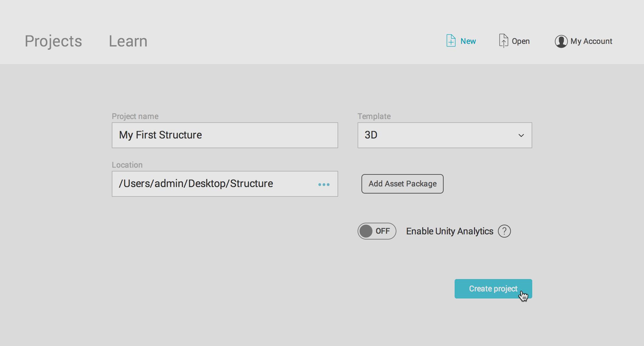This screenshot has width=644, height=346.
Task: Click into the Project name text field
Action: (x=225, y=135)
